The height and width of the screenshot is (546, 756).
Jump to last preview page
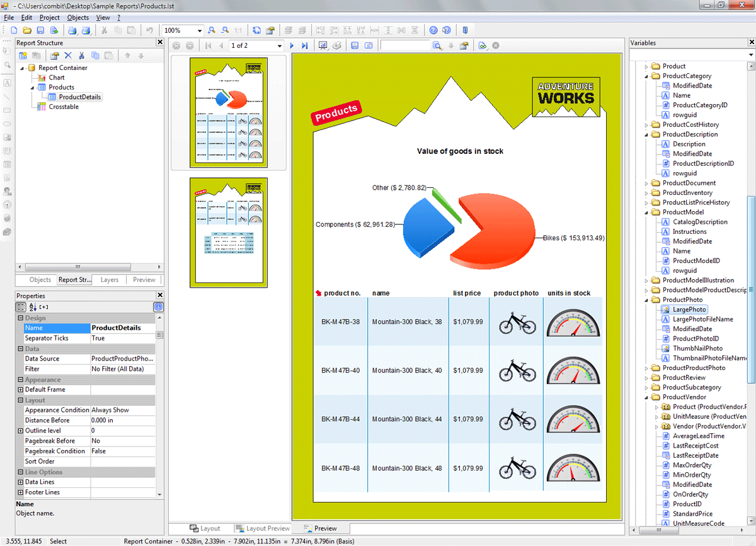click(x=304, y=46)
